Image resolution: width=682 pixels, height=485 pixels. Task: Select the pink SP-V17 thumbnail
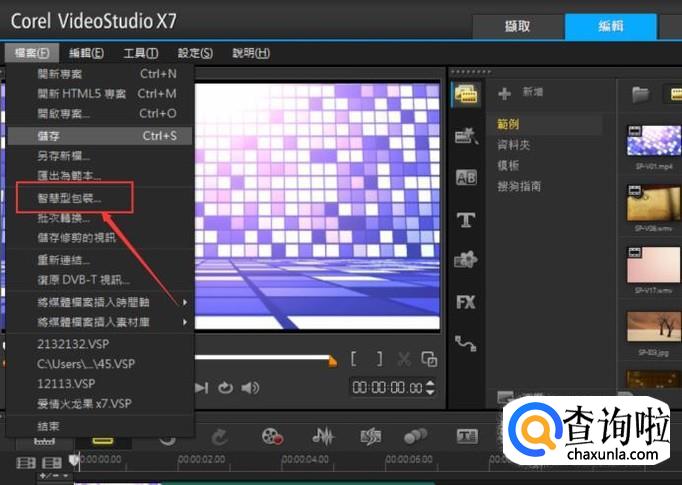coord(654,265)
